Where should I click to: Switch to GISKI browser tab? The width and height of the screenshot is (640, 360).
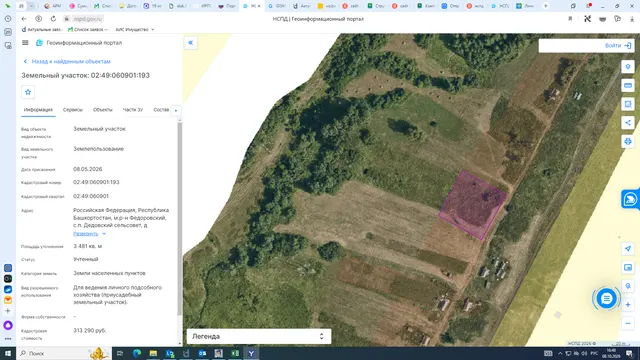[277, 6]
